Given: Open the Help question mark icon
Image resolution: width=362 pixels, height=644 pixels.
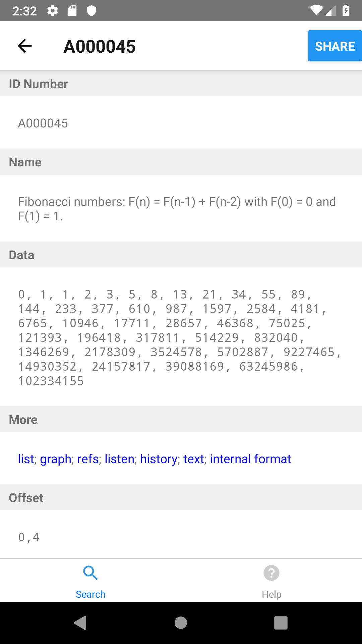Looking at the screenshot, I should point(271,573).
